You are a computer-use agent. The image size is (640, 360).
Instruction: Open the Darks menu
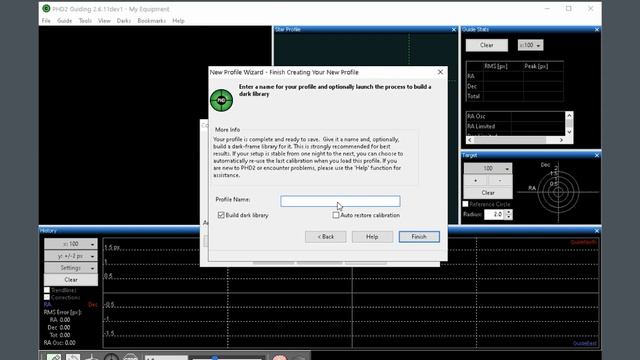(x=124, y=21)
